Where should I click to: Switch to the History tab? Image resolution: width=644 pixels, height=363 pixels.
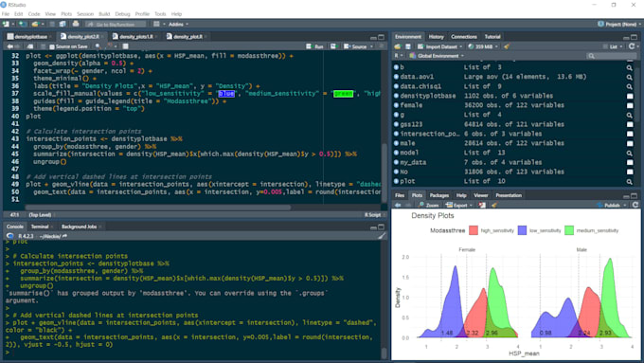[x=437, y=37]
